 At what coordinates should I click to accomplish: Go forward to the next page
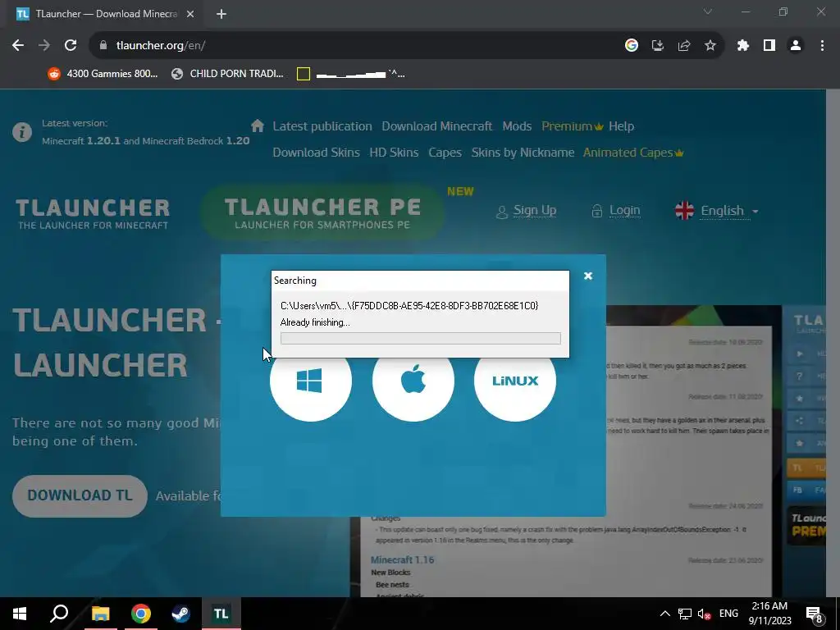point(44,46)
